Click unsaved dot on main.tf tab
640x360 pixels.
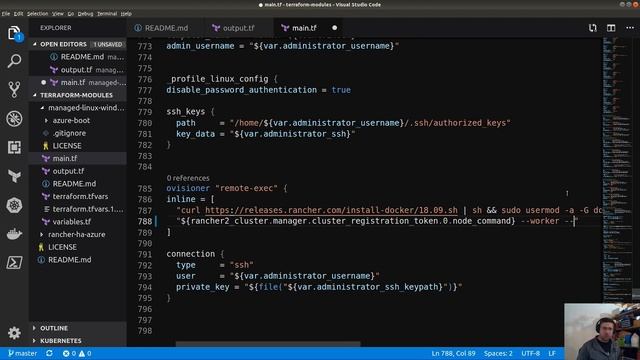point(334,28)
